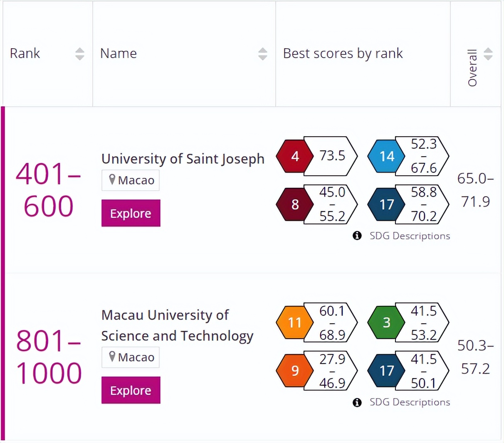Click the dark red SDG 8 hexagon
Viewport: 504px width, 443px height.
tap(294, 204)
